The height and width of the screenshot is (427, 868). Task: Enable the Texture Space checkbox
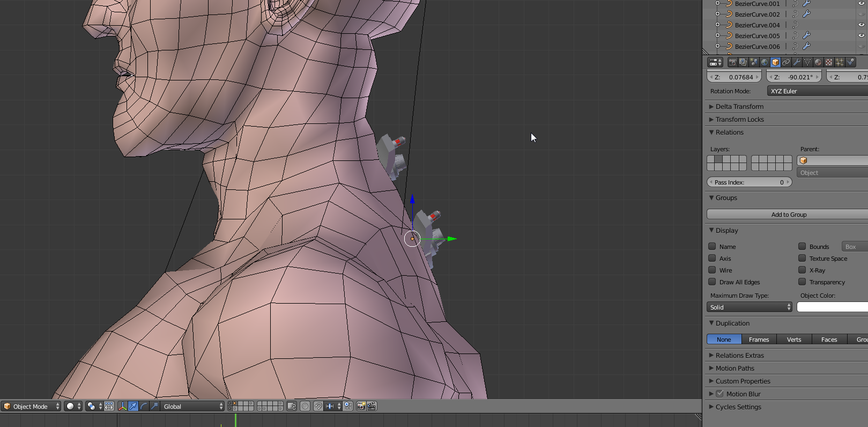[x=802, y=258]
